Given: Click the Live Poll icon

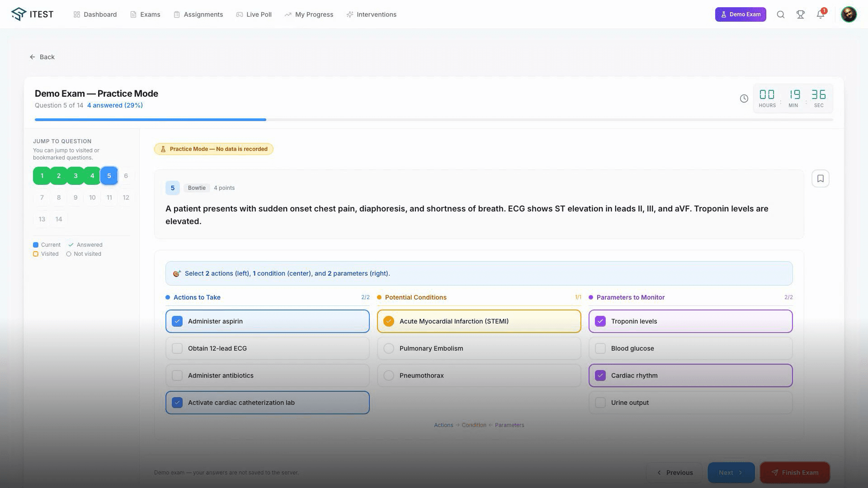Looking at the screenshot, I should 240,14.
